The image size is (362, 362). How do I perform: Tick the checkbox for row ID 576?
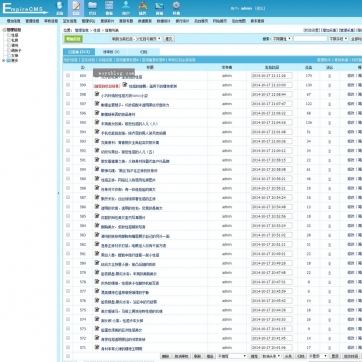pyautogui.click(x=68, y=300)
